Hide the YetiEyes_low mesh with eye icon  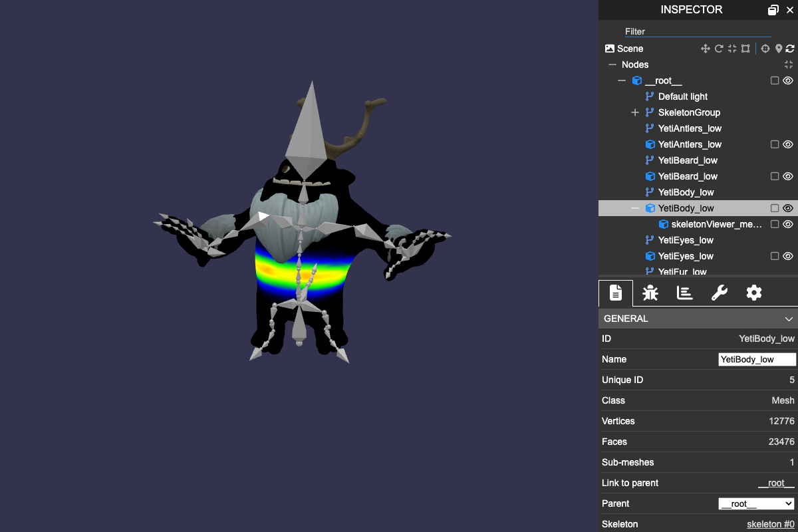coord(788,256)
